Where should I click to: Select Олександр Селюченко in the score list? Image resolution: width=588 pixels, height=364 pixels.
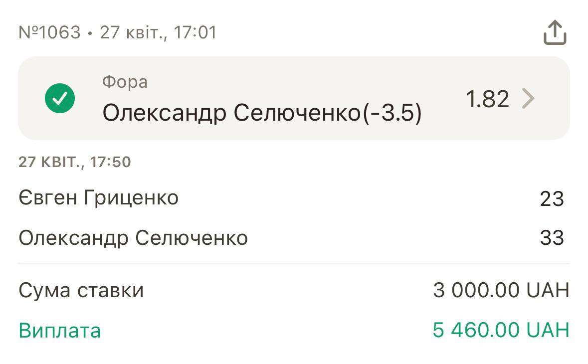(133, 238)
